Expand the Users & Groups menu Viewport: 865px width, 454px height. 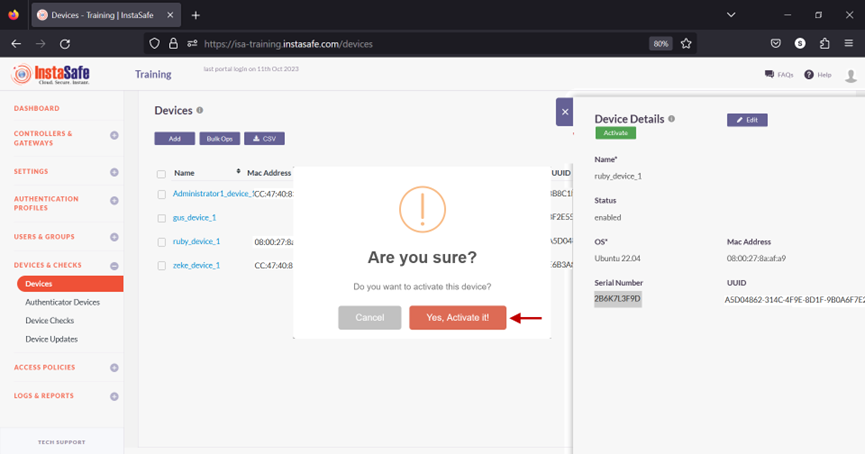(114, 237)
